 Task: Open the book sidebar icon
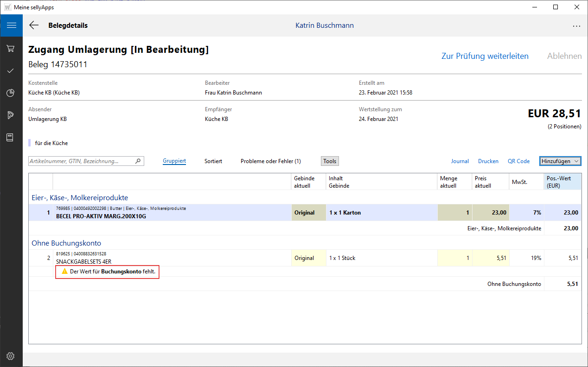(11, 138)
